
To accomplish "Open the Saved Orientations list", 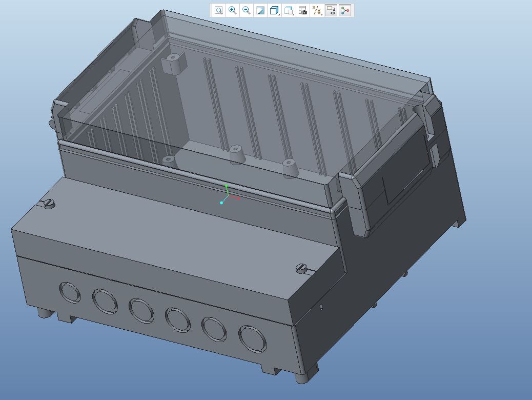I will [x=289, y=11].
